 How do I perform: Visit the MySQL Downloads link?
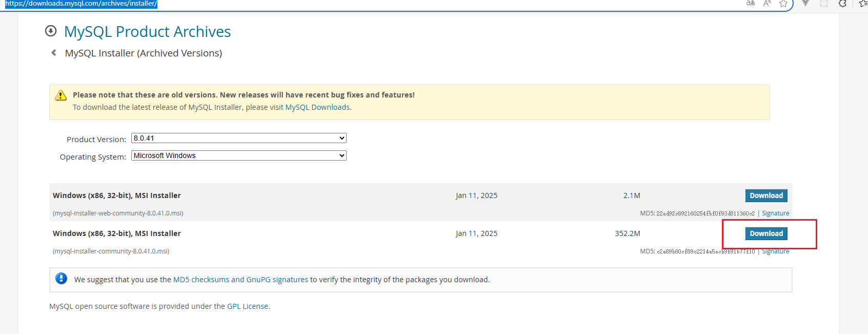click(317, 107)
